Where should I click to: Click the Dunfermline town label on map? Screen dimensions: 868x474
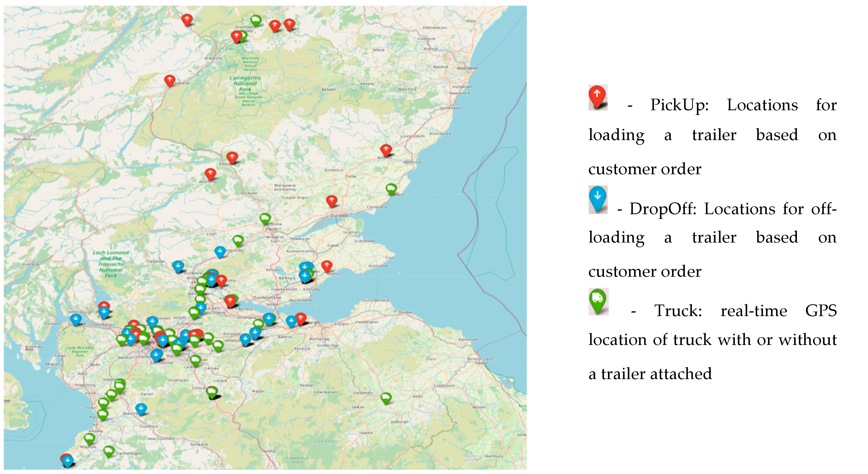(267, 298)
